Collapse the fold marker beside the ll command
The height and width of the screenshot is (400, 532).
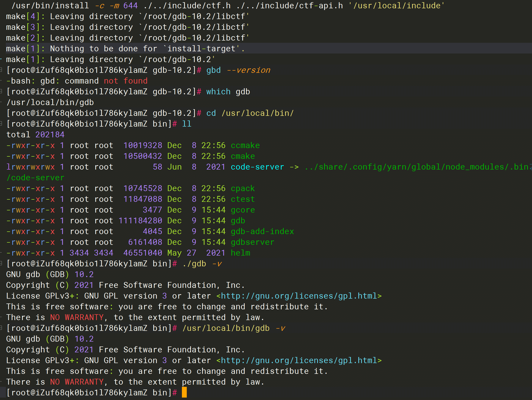tap(1, 124)
